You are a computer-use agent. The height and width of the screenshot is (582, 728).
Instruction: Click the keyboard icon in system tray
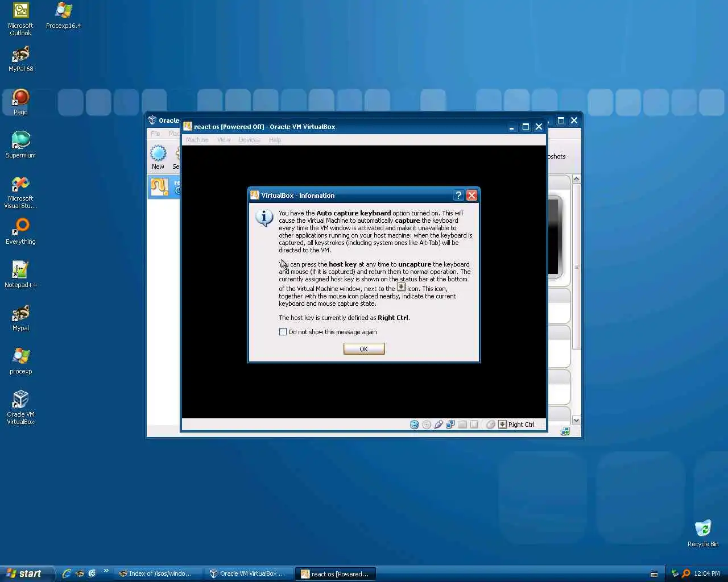[654, 574]
